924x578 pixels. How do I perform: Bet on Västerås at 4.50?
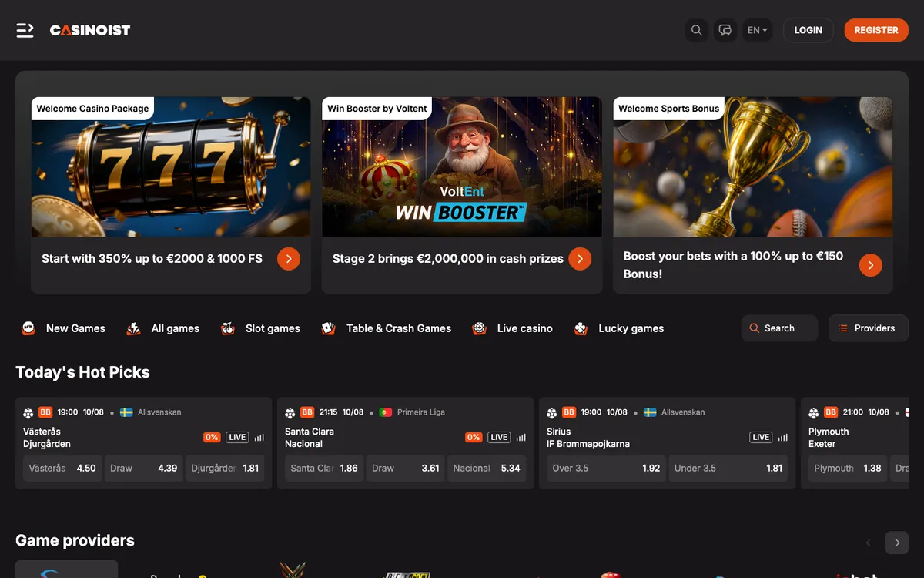tap(62, 468)
